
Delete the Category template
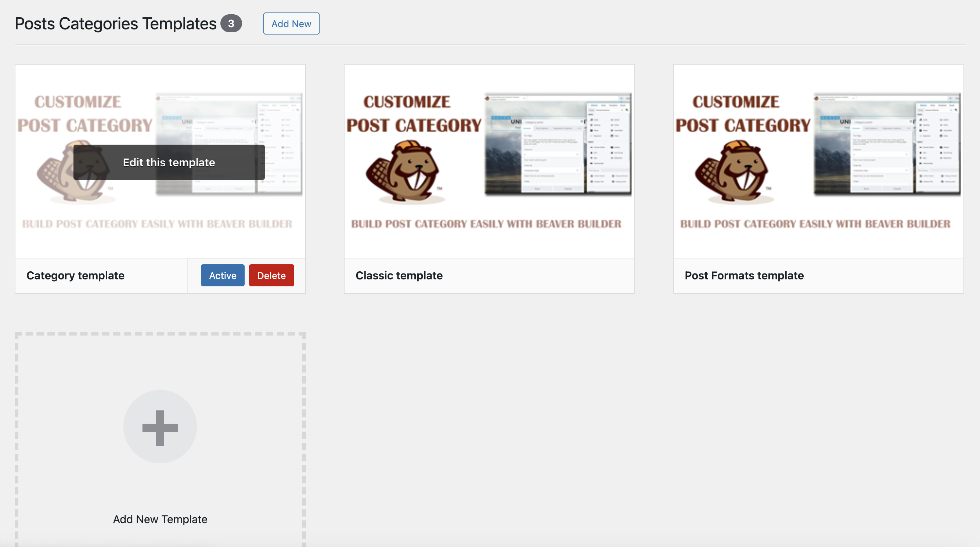271,275
